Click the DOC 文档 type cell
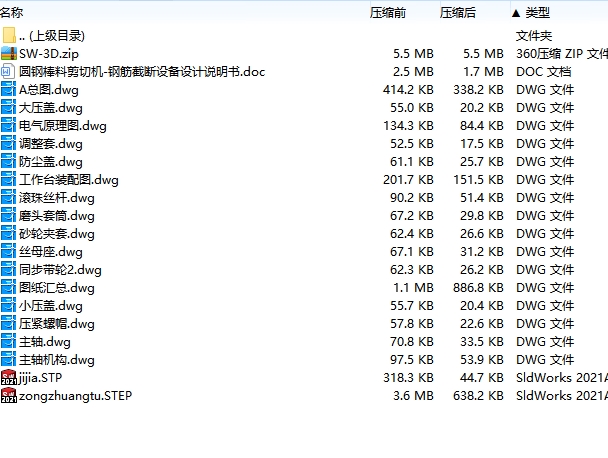This screenshot has height=458, width=608. tap(544, 72)
